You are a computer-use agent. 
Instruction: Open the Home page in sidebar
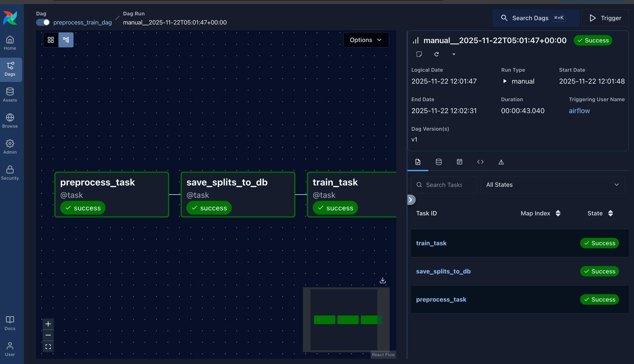[10, 43]
